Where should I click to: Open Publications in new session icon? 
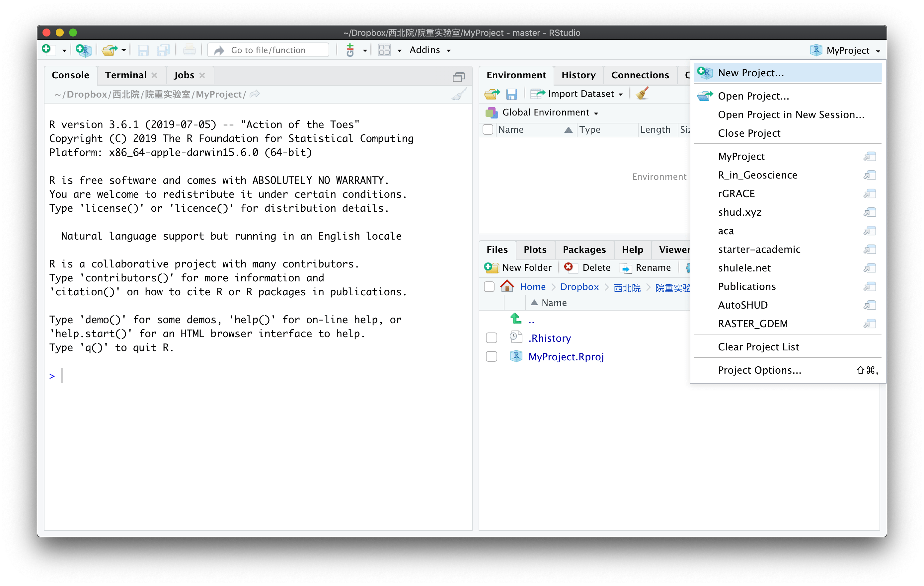(x=870, y=286)
